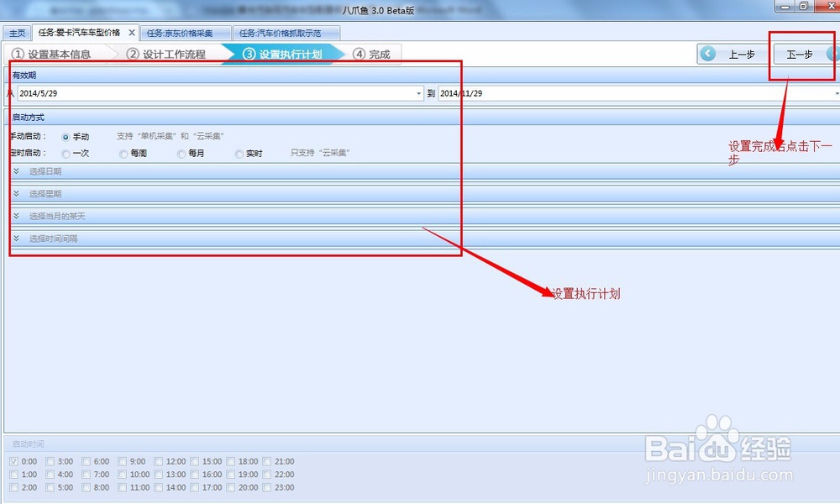Toggle the 6:00 start time checkbox
The image size is (840, 504).
pyautogui.click(x=87, y=461)
